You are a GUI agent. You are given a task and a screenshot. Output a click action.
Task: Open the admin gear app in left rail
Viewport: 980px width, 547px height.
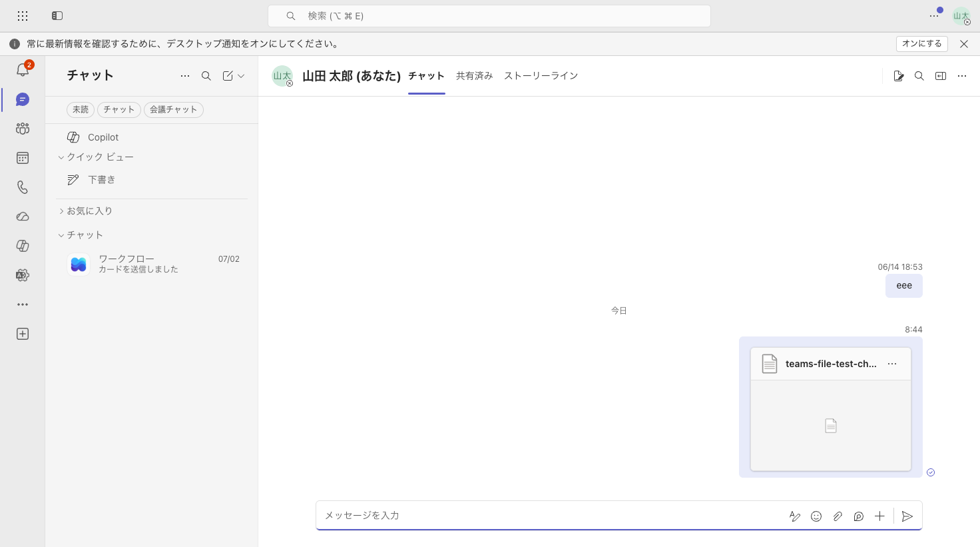tap(23, 275)
